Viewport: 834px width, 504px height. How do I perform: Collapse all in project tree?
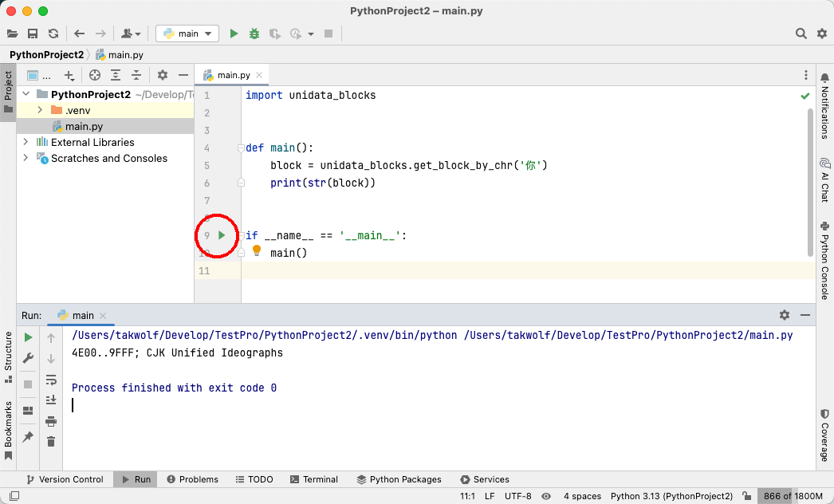[x=136, y=75]
